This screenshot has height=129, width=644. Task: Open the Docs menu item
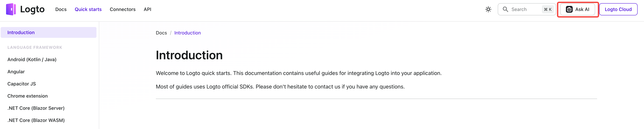(61, 9)
